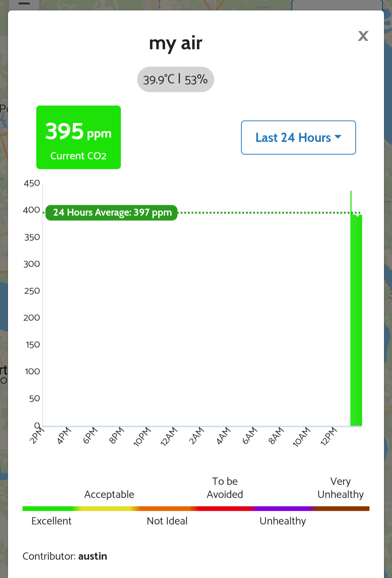The width and height of the screenshot is (392, 578).
Task: Click the brown Very Unhealthy color segment
Action: [341, 509]
